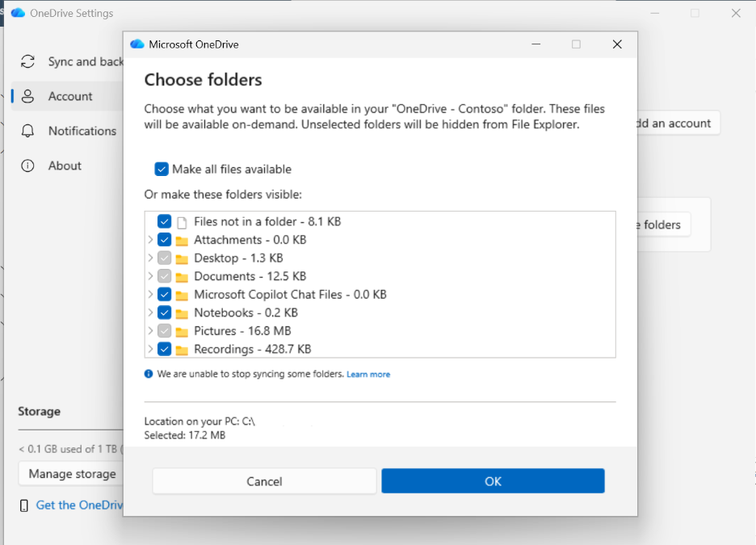The image size is (756, 545).
Task: Toggle the Recordings checkbox
Action: click(165, 349)
